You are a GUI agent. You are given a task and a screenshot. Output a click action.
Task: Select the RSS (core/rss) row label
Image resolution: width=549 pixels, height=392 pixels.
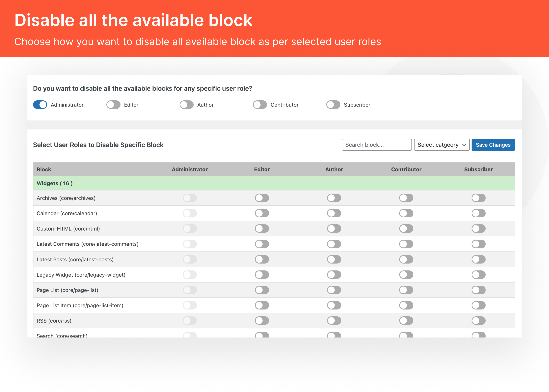click(54, 321)
